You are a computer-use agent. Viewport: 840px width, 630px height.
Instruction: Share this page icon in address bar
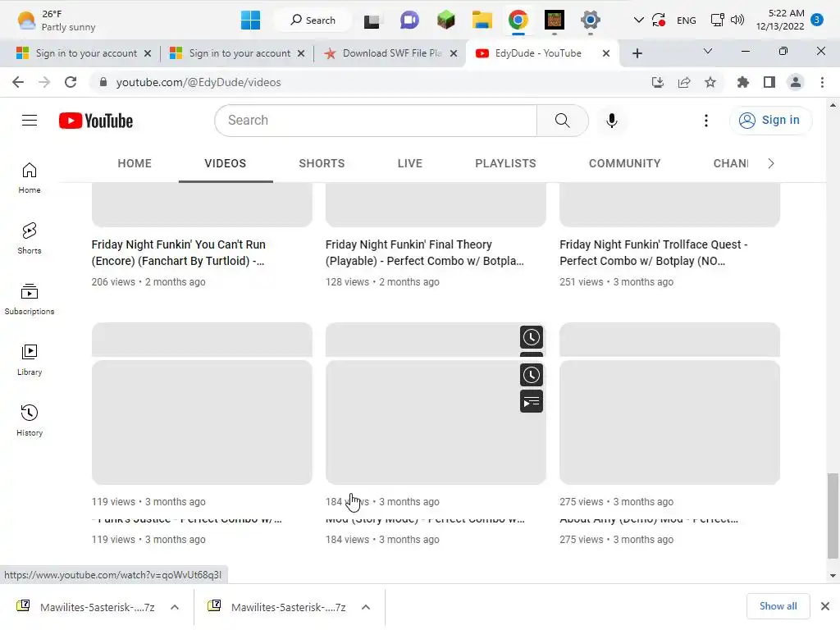pyautogui.click(x=683, y=82)
